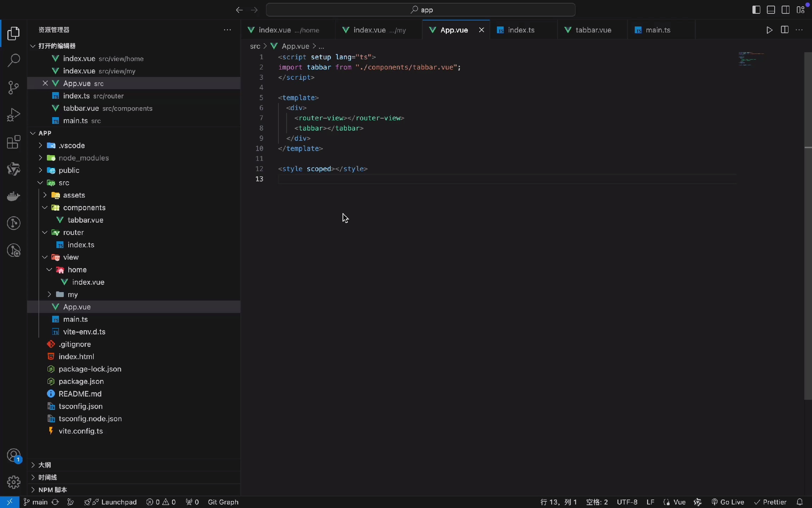Click the notifications bell in status bar
This screenshot has height=508, width=812.
tap(799, 502)
